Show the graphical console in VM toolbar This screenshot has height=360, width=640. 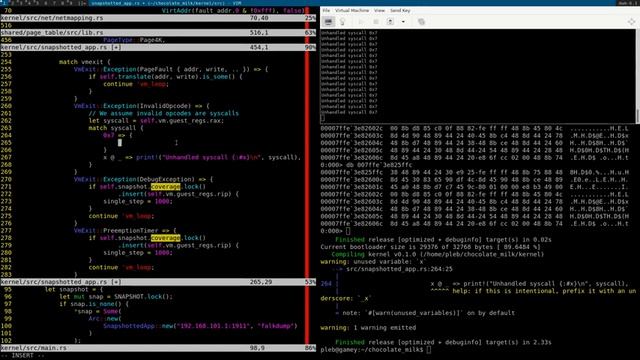coord(328,21)
